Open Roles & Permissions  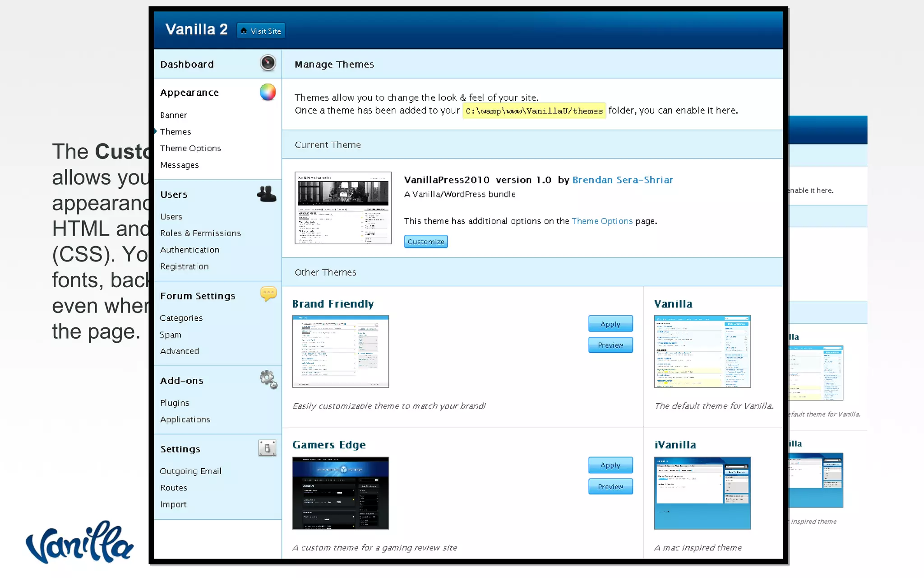pos(200,233)
